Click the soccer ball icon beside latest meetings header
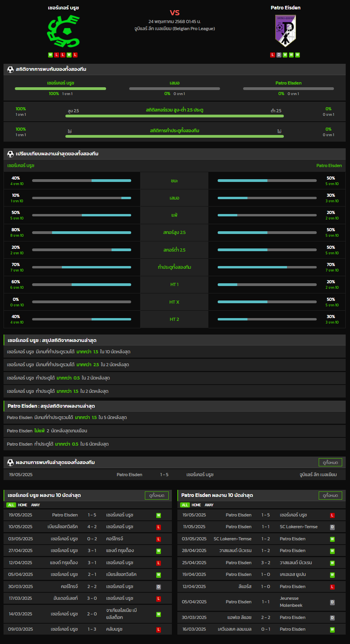Screen dimensions: 350x644 (11, 462)
